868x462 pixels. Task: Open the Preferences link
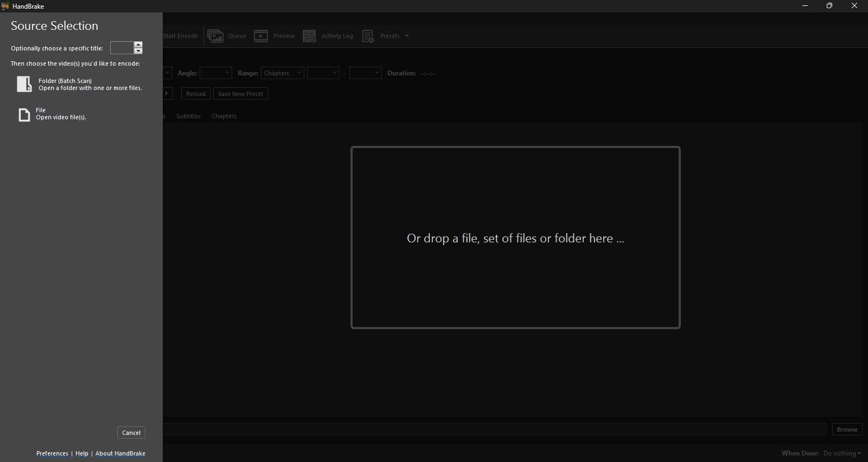coord(52,453)
